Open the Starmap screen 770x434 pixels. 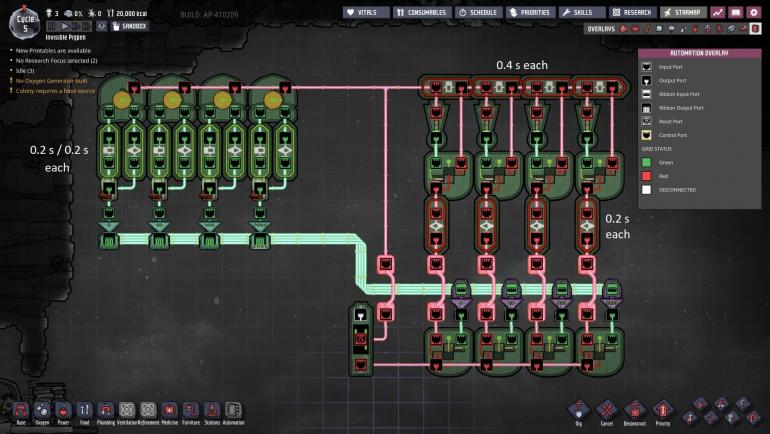683,12
